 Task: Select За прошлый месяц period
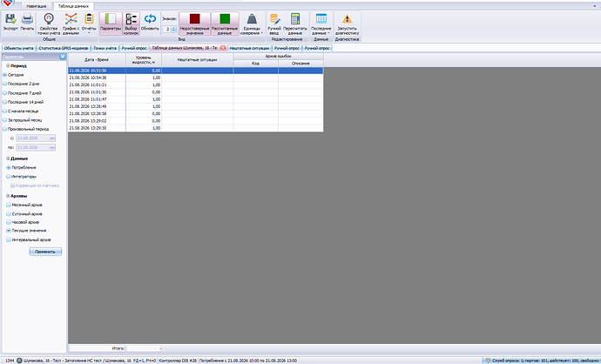pos(5,120)
